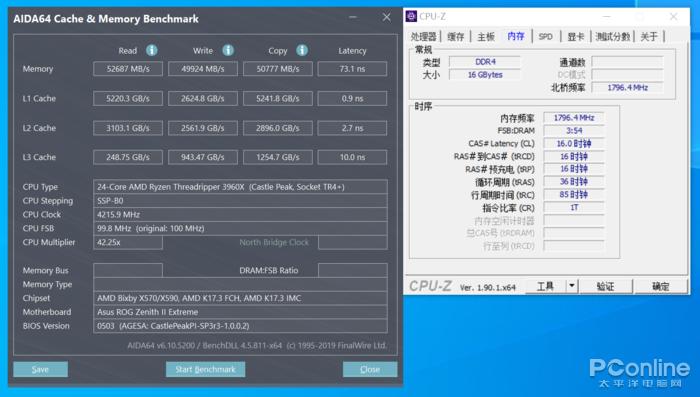Click the L1 Cache Latency value 0.9 ns

pyautogui.click(x=352, y=98)
